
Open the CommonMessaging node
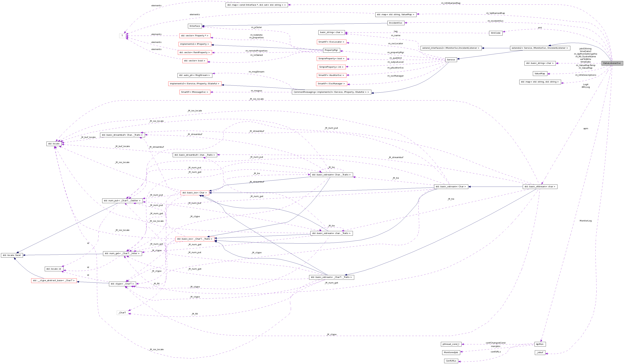coord(331,92)
